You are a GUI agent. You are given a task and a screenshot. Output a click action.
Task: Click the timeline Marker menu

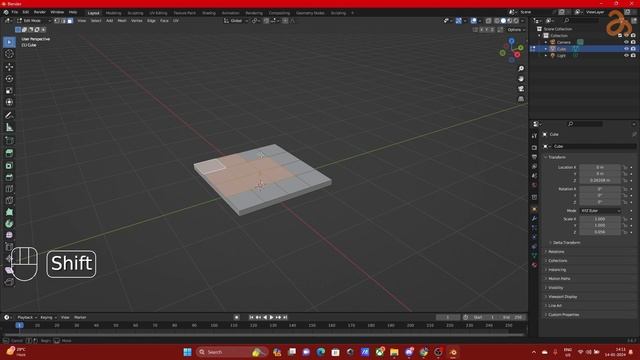(80, 317)
